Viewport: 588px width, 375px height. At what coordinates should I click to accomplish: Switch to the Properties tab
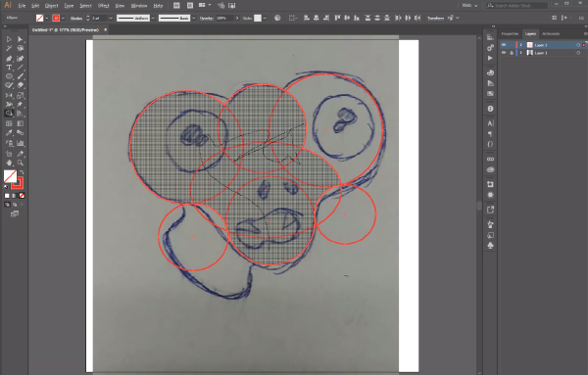pyautogui.click(x=510, y=33)
